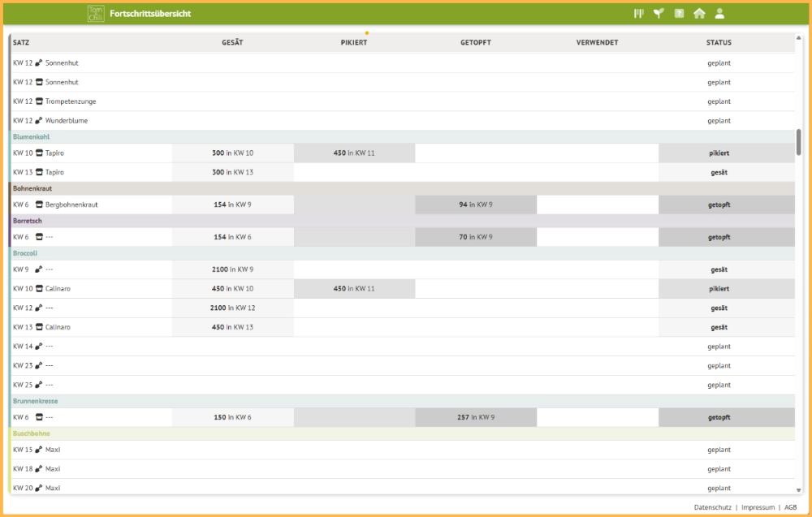812x517 pixels.
Task: Click the tray icon beside Bergbohnenkraut
Action: click(39, 205)
